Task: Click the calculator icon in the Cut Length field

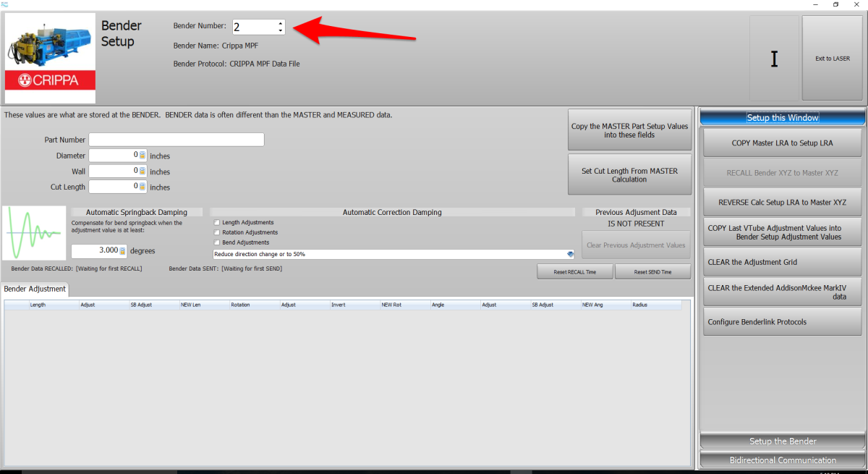Action: coord(142,187)
